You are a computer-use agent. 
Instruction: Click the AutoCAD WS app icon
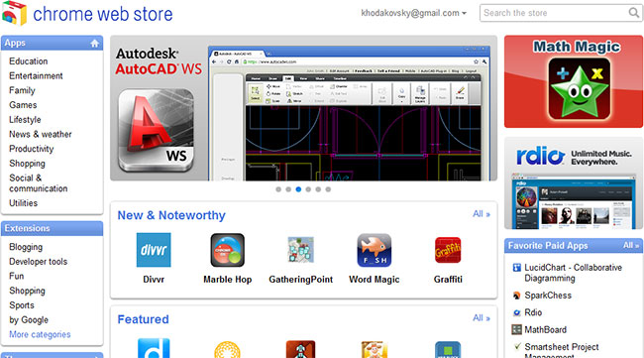coord(157,130)
